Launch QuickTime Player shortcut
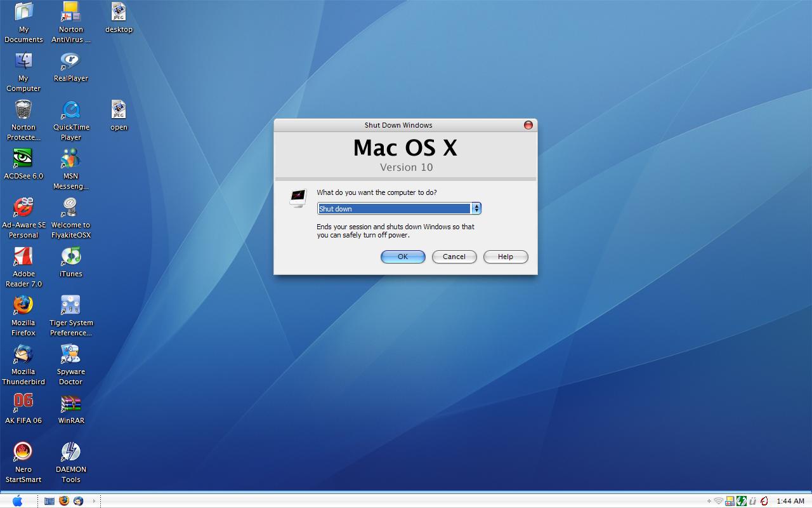This screenshot has width=812, height=508. tap(71, 121)
